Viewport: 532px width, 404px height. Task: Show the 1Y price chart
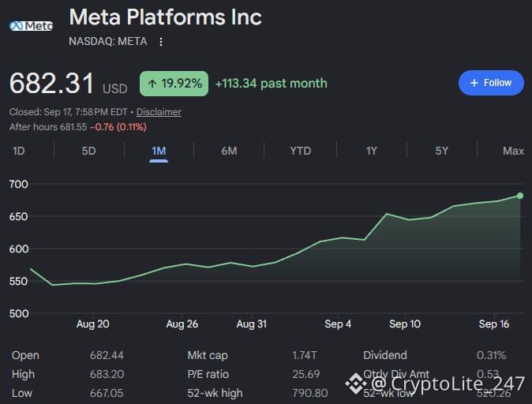click(372, 151)
